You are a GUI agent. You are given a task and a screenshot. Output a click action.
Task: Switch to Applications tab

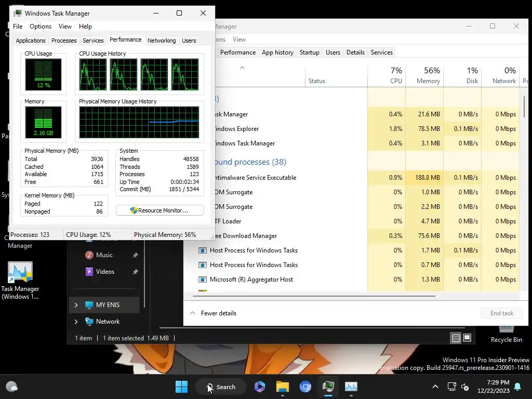coord(31,41)
